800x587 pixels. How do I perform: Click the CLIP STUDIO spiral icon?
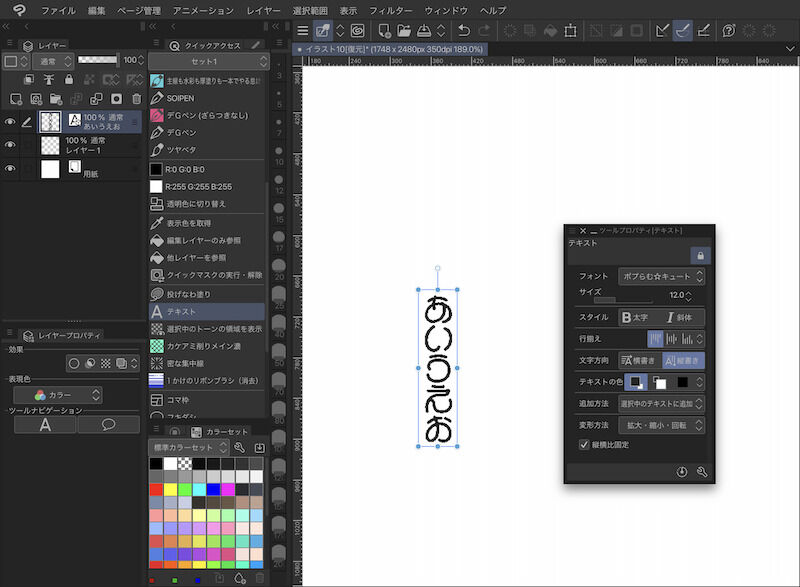point(358,31)
